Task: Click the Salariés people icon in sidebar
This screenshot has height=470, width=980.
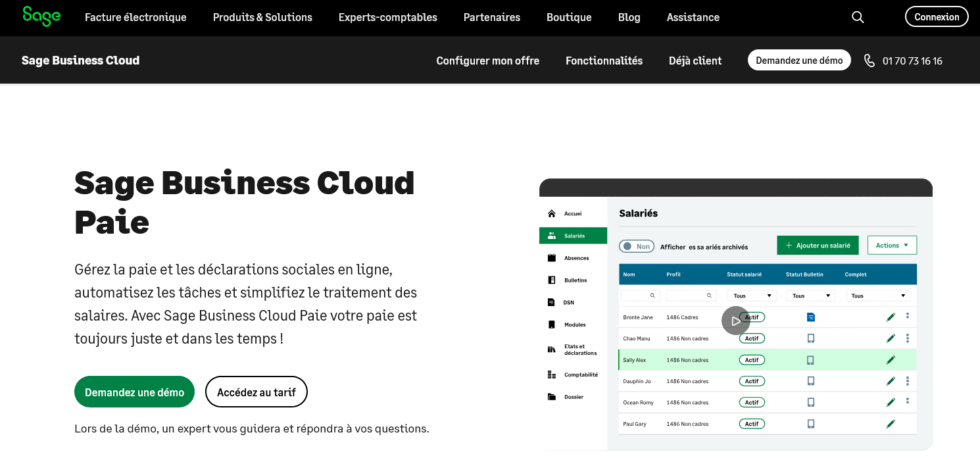Action: (552, 236)
